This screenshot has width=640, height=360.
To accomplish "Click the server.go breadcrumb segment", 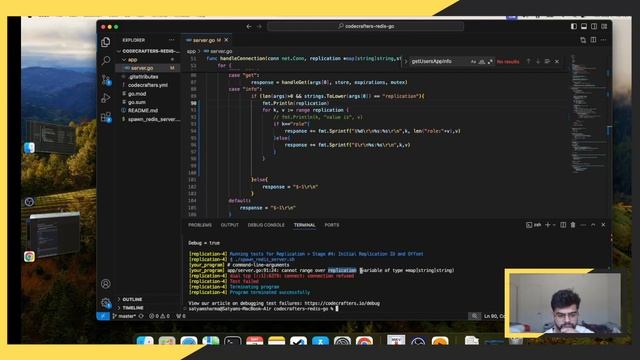I will [x=220, y=51].
